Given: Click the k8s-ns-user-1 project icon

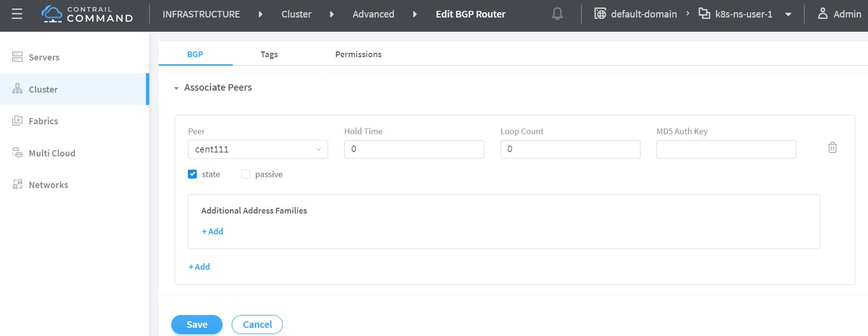Looking at the screenshot, I should click(704, 14).
